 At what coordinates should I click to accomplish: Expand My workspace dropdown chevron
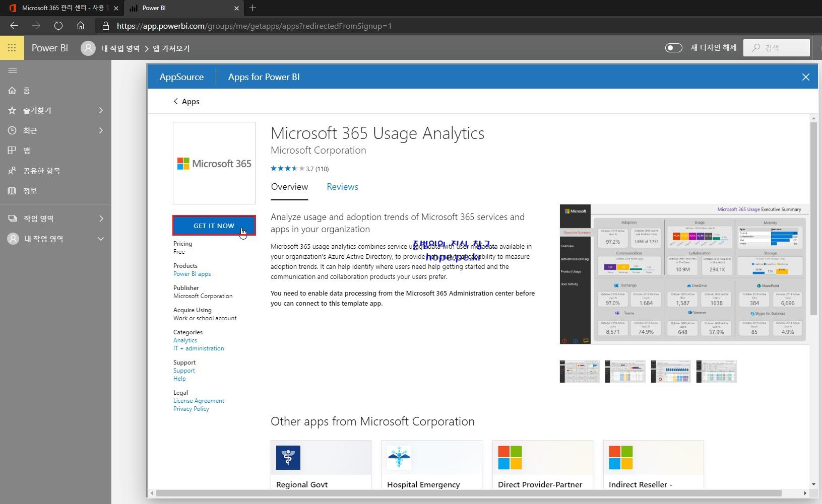pos(101,239)
